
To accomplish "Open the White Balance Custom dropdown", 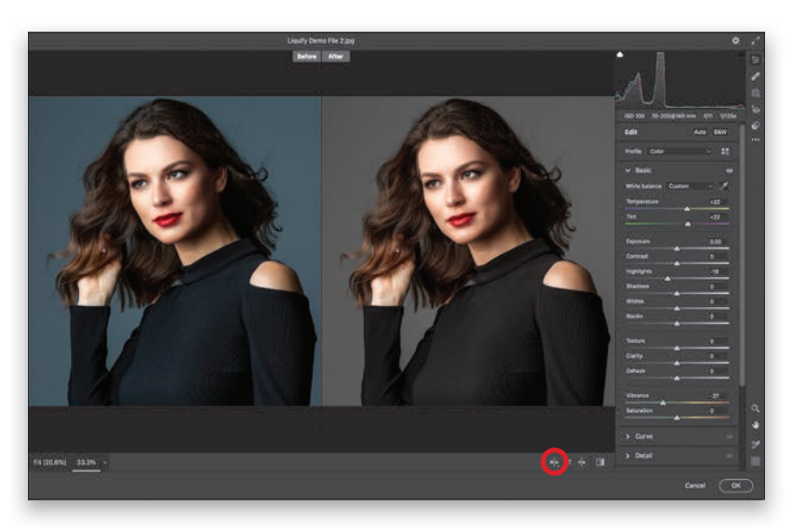I will tap(690, 186).
